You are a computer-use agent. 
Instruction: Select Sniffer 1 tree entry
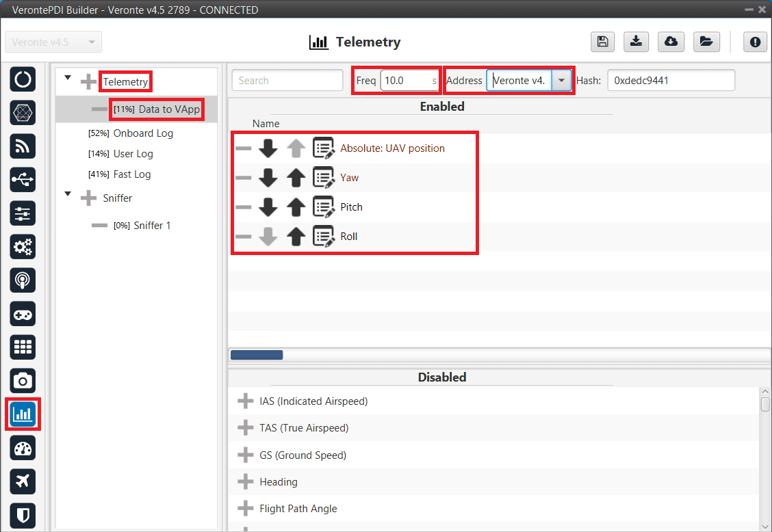pyautogui.click(x=152, y=226)
